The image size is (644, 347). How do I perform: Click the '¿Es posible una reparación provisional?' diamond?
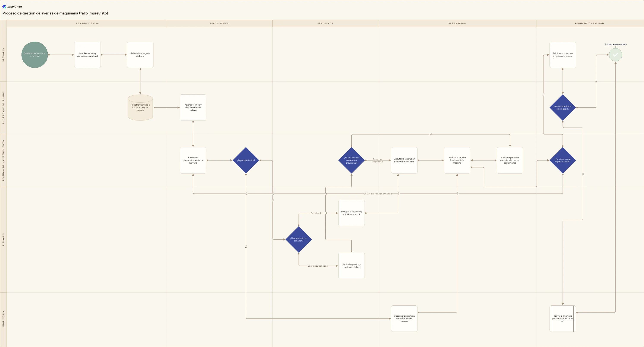click(x=351, y=160)
